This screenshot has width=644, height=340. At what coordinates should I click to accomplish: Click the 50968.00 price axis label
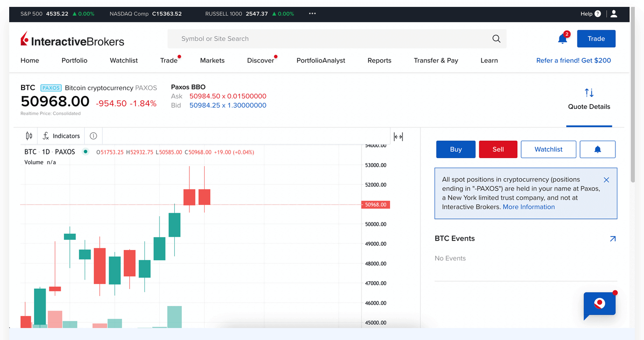(376, 205)
